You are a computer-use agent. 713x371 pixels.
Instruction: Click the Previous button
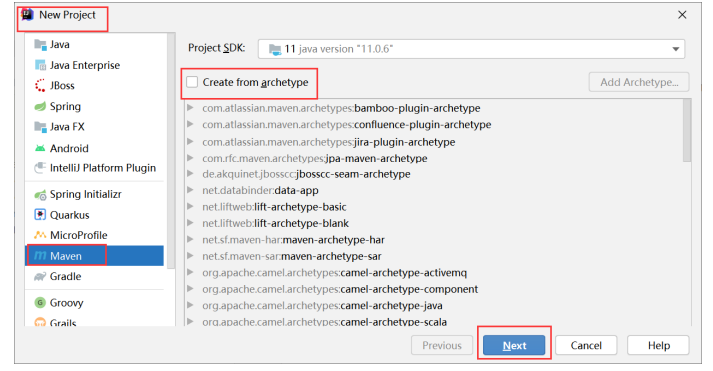(x=442, y=346)
